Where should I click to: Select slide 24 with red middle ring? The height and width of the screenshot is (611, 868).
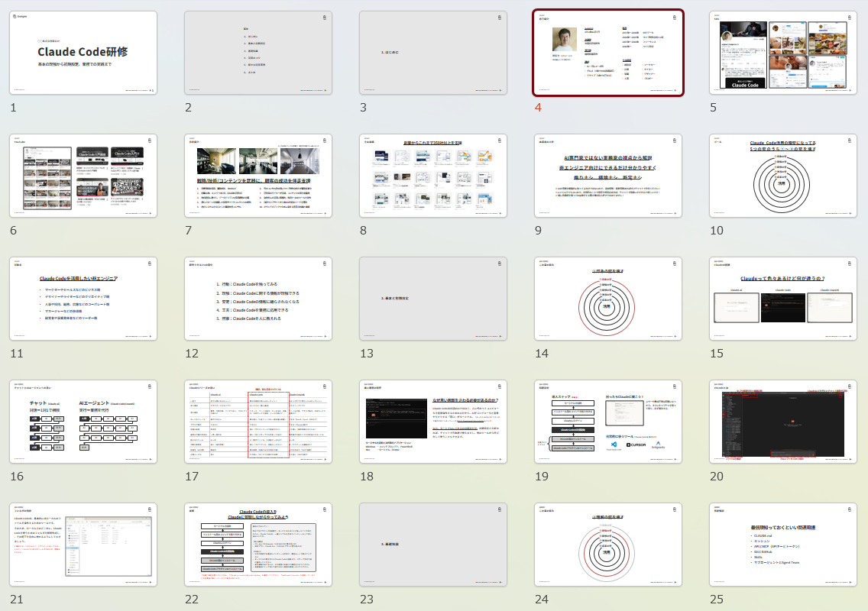tap(607, 544)
